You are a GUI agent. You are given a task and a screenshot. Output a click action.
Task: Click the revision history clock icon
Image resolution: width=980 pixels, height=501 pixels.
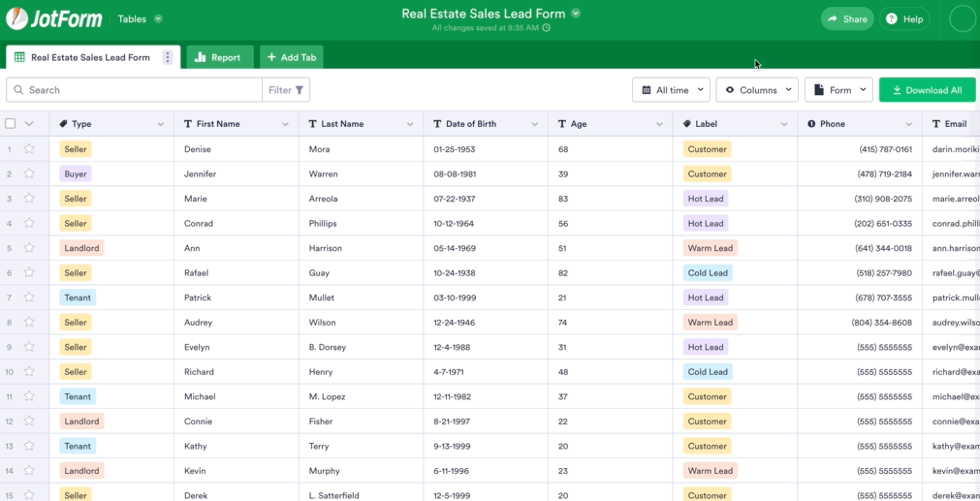click(x=546, y=28)
